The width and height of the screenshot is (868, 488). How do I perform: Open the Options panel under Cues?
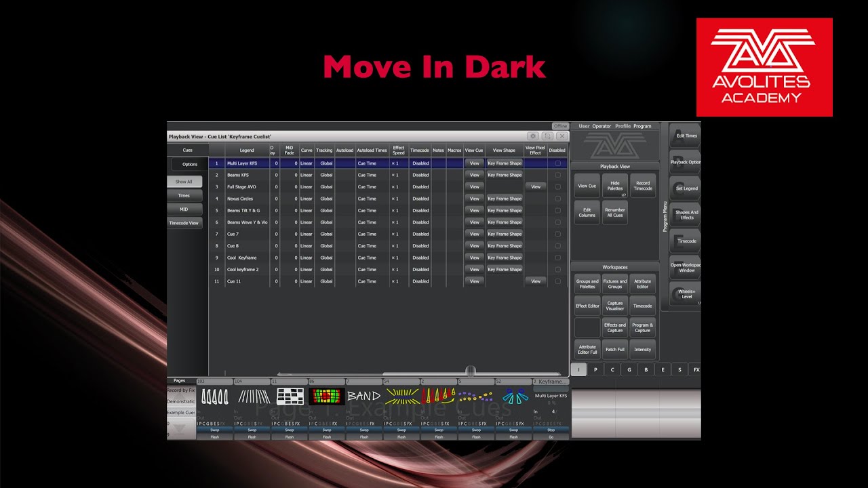[x=189, y=164]
